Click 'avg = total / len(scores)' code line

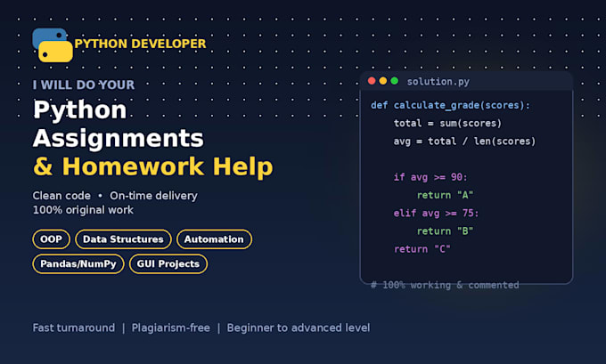464,142
